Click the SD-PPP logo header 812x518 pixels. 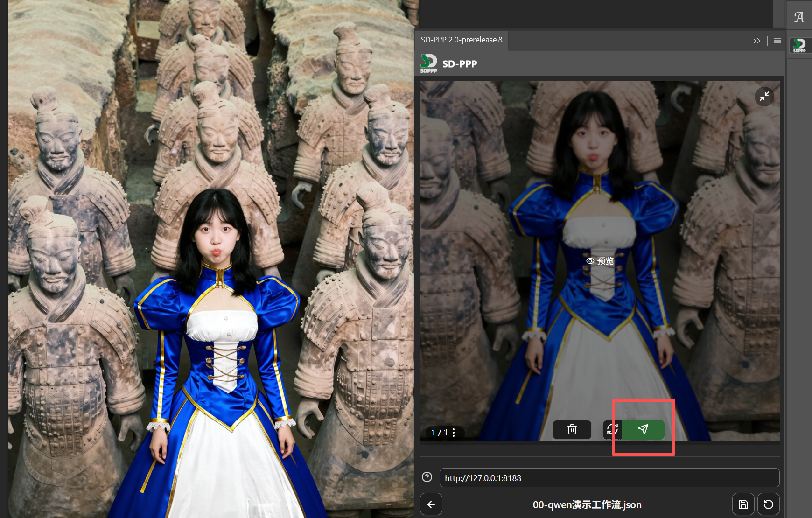(x=448, y=64)
